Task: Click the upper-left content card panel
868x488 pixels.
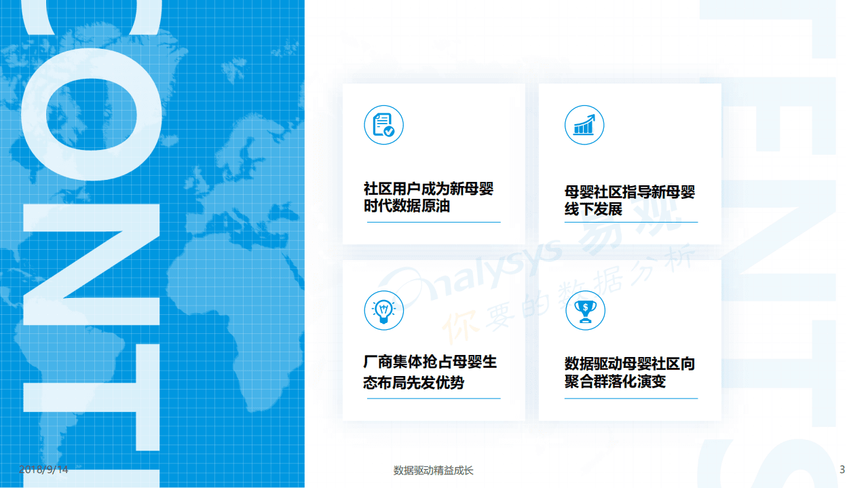Action: tap(432, 163)
